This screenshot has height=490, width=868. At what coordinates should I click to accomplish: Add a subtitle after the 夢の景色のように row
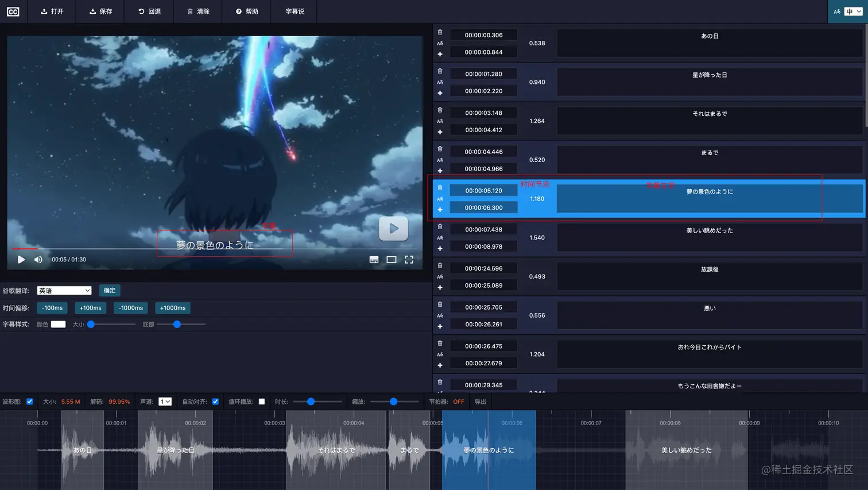[x=440, y=210]
